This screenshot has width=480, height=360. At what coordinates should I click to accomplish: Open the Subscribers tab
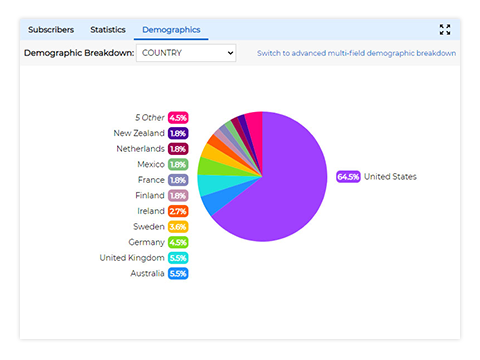(51, 30)
